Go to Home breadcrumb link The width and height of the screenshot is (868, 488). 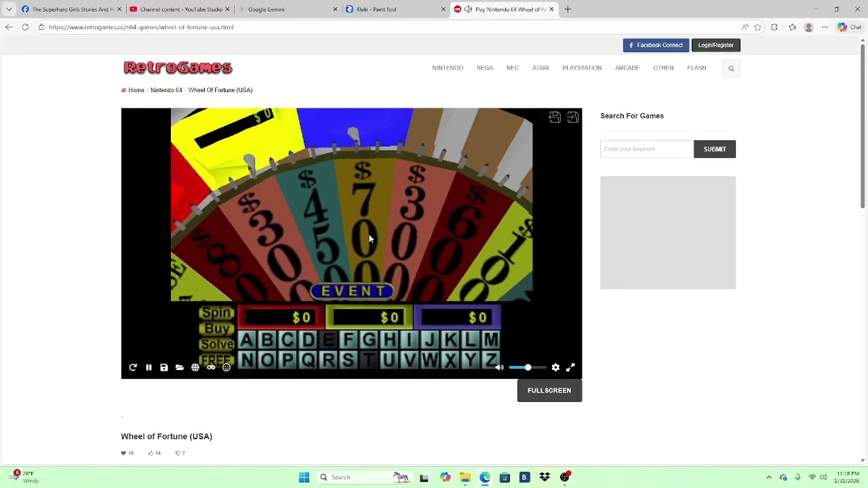pos(136,90)
